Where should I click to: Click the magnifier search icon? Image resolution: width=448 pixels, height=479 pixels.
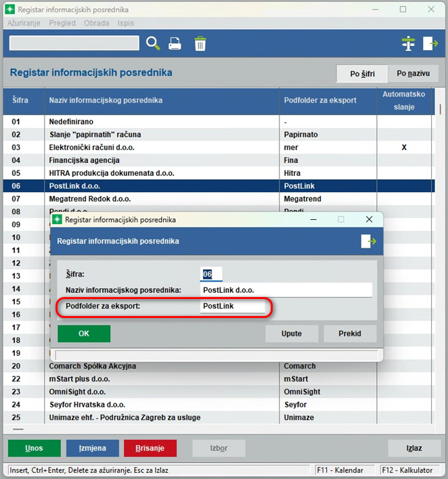click(154, 43)
